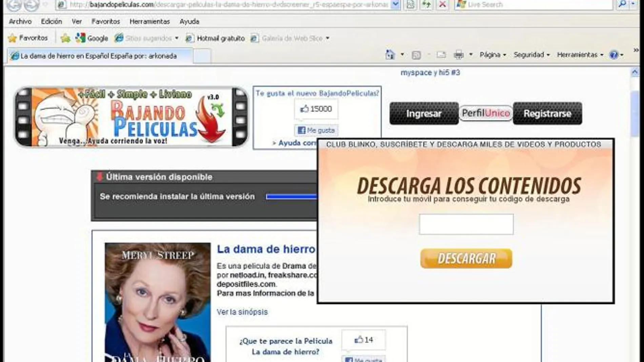Click the RSS feeds icon
The height and width of the screenshot is (362, 644).
click(x=416, y=55)
